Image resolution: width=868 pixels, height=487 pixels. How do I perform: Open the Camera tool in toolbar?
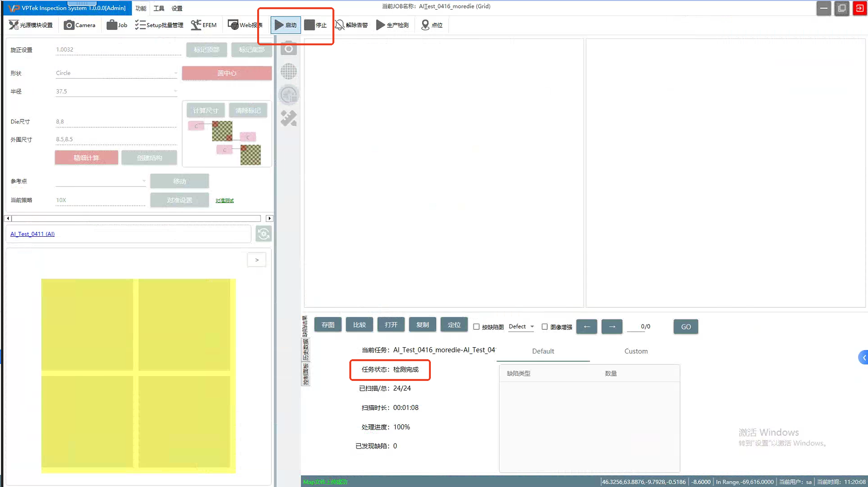(80, 25)
